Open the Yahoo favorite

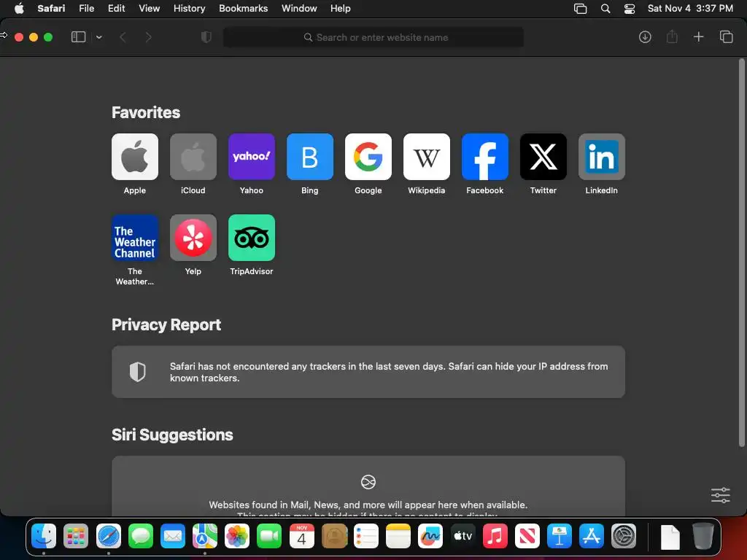252,157
